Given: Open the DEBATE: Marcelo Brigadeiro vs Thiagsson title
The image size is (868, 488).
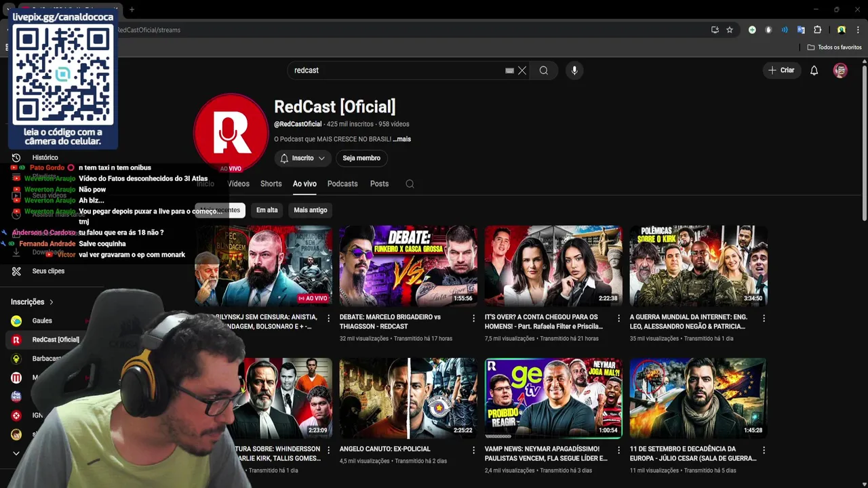Looking at the screenshot, I should coord(391,321).
